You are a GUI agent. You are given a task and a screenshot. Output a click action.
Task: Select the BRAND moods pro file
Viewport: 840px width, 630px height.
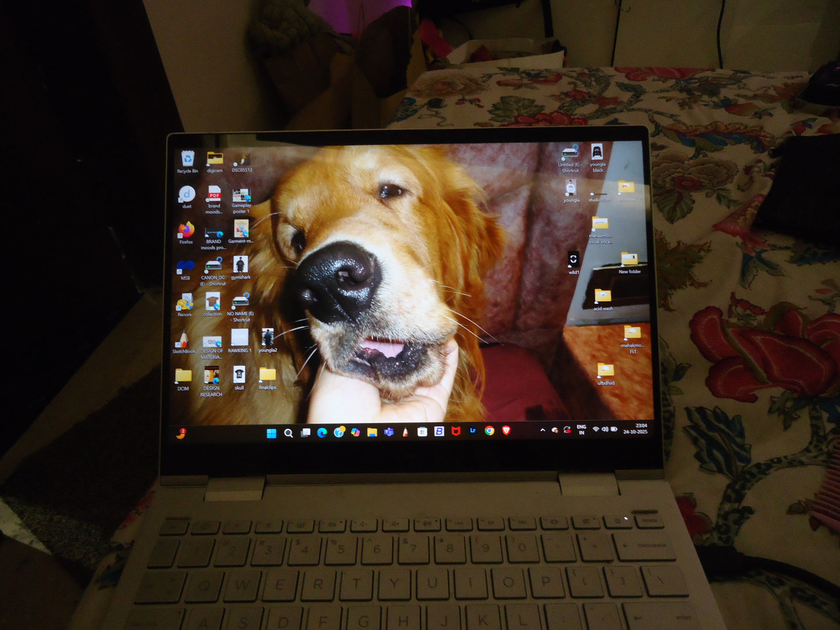(213, 237)
